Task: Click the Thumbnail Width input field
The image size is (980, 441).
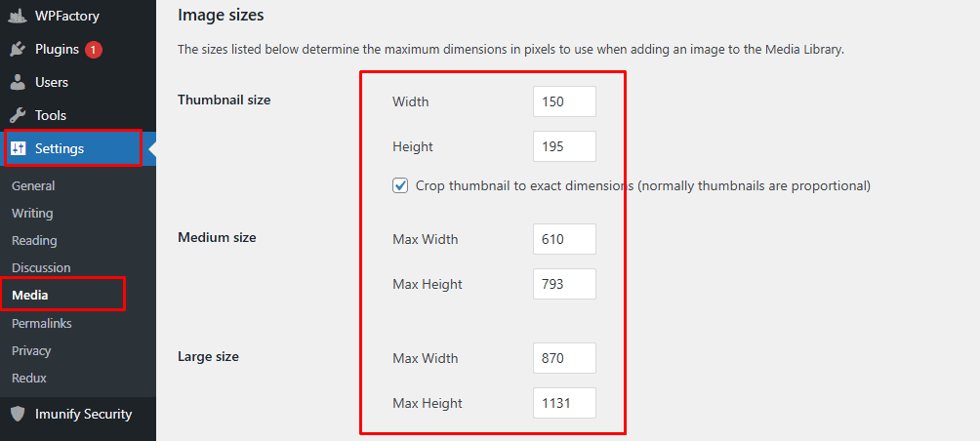Action: pyautogui.click(x=564, y=101)
